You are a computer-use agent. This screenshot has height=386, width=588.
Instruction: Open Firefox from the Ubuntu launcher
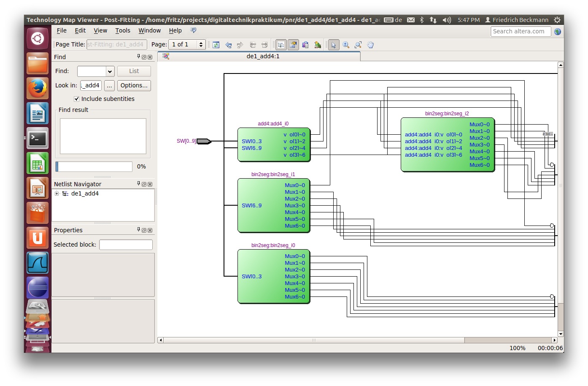[x=38, y=89]
